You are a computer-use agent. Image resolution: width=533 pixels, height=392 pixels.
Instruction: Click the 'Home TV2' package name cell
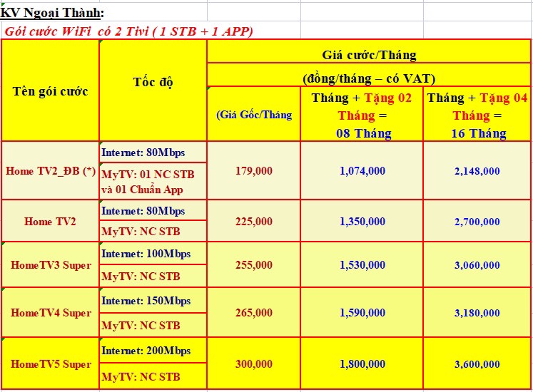(x=51, y=221)
